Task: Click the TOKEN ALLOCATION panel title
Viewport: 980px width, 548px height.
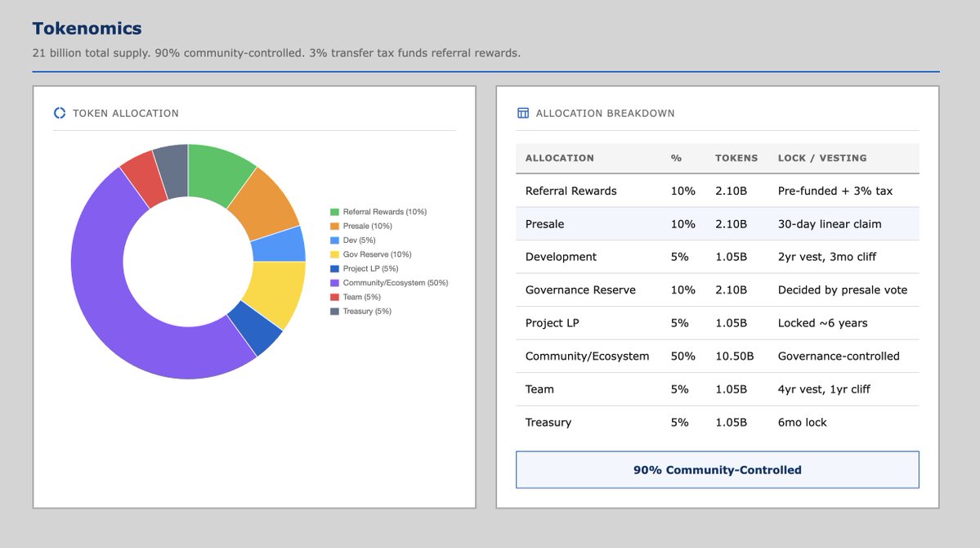Action: [x=126, y=113]
